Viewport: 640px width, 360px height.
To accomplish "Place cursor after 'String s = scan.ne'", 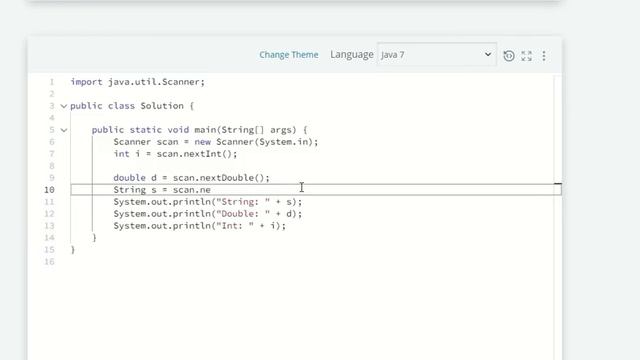I will tap(211, 190).
